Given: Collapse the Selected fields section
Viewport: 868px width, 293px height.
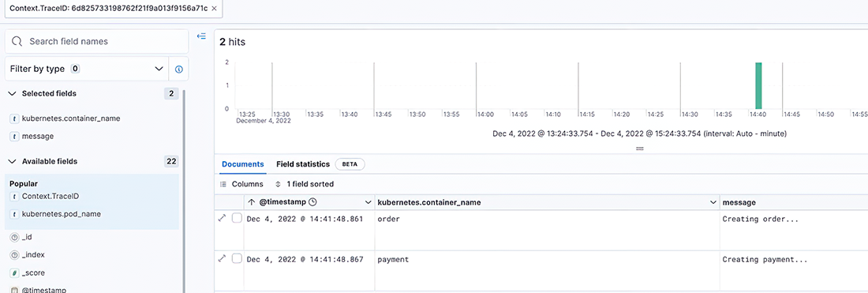Looking at the screenshot, I should (12, 94).
